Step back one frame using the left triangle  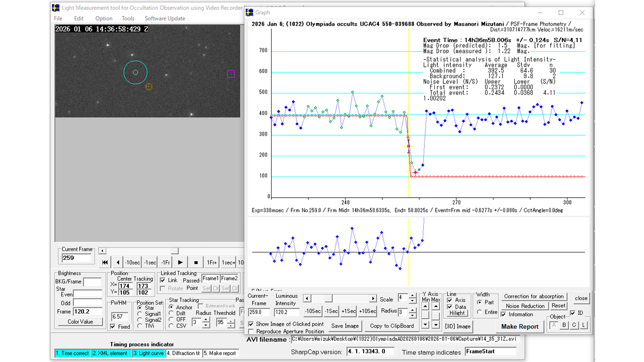click(x=118, y=262)
